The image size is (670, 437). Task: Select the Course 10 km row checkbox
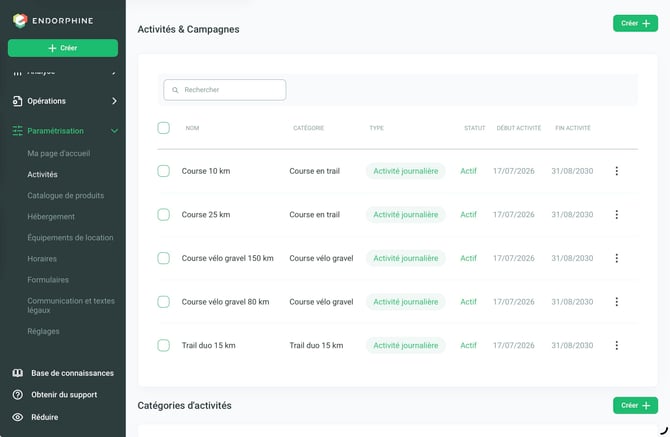pyautogui.click(x=164, y=171)
